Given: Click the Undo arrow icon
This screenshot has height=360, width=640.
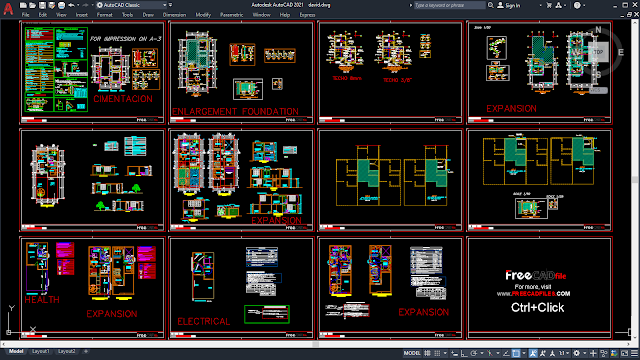Looking at the screenshot, I should [71, 5].
